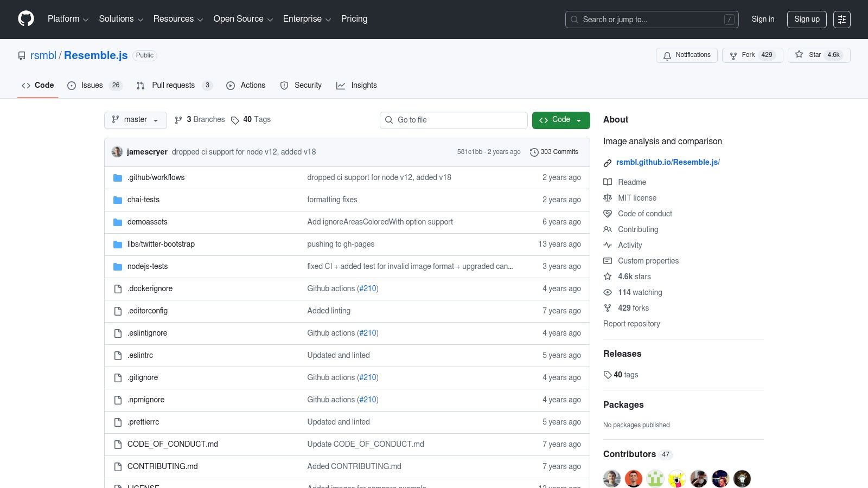
Task: Click the command palette icon beside Sign up
Action: coord(842,19)
